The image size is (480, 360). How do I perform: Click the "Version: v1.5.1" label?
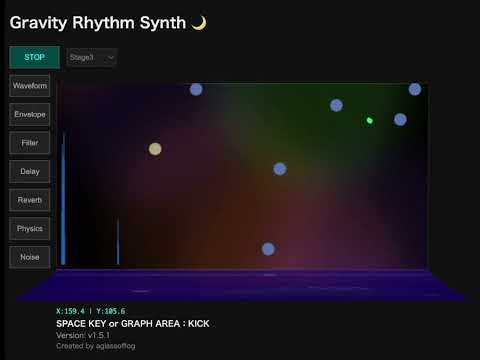click(83, 335)
